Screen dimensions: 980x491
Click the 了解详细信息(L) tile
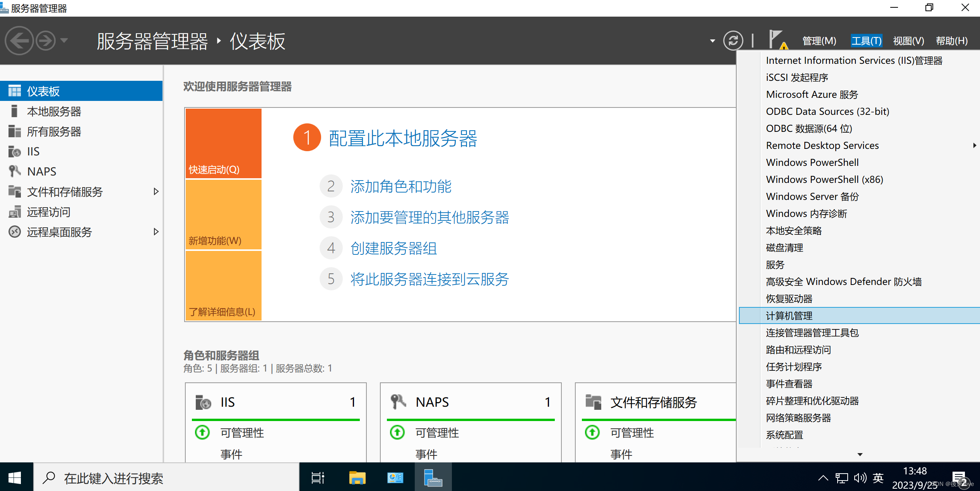pyautogui.click(x=224, y=286)
